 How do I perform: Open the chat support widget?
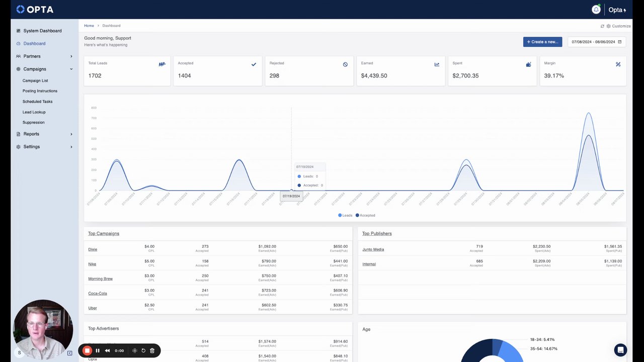(620, 350)
